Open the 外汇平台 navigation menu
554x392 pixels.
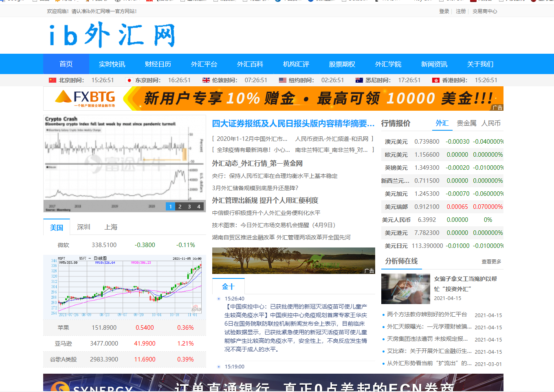204,64
